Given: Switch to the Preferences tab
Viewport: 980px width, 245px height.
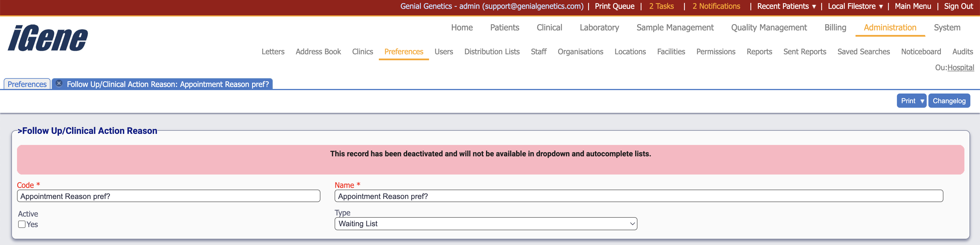Looking at the screenshot, I should click(27, 84).
